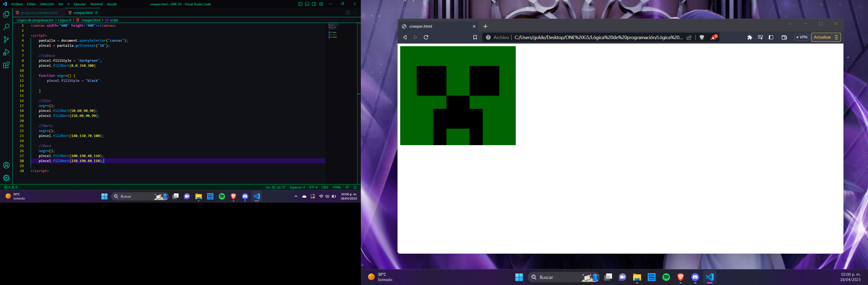Expand the 'Lógica III' breadcrumb
Image resolution: width=868 pixels, height=285 pixels.
[x=65, y=20]
